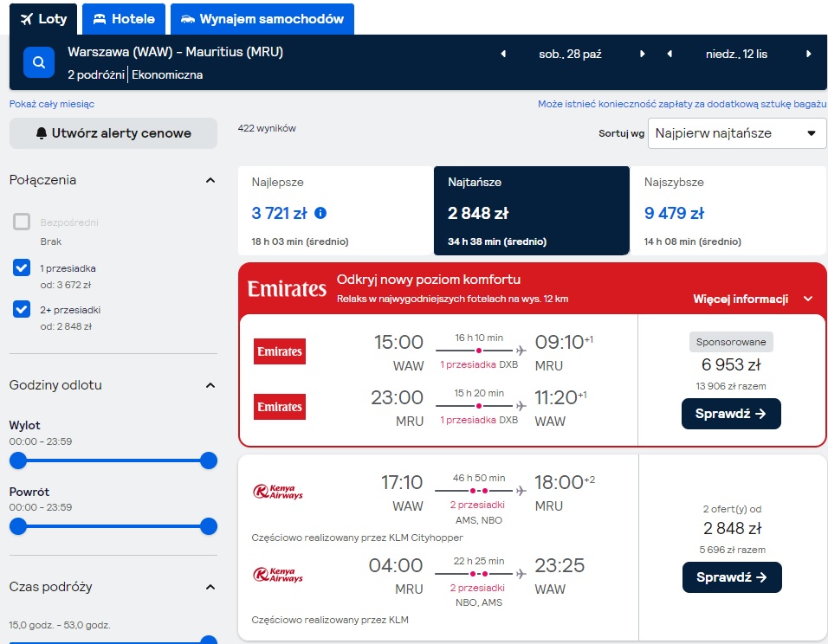The width and height of the screenshot is (828, 644).
Task: Click the niedz., 12 lis return date
Action: point(737,54)
